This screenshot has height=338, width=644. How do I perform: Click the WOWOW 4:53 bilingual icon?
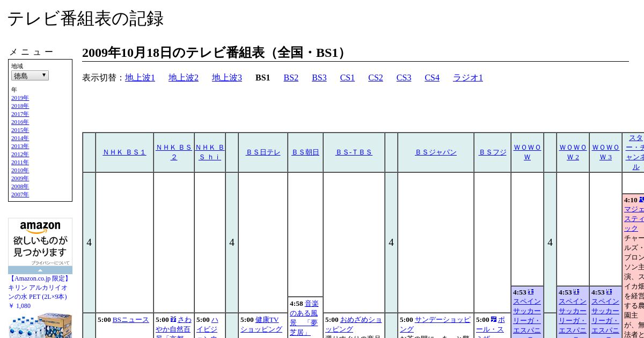tap(531, 292)
